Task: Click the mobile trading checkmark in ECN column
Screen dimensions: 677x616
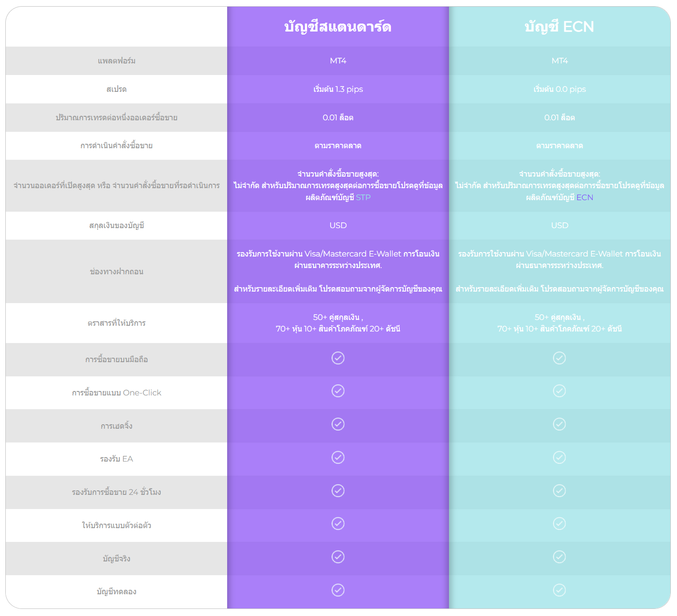Action: 559,358
